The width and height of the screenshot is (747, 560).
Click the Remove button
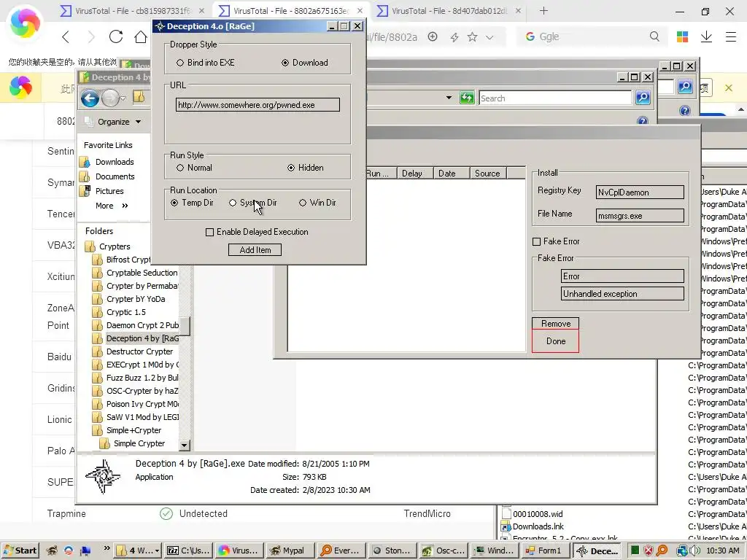(x=555, y=323)
